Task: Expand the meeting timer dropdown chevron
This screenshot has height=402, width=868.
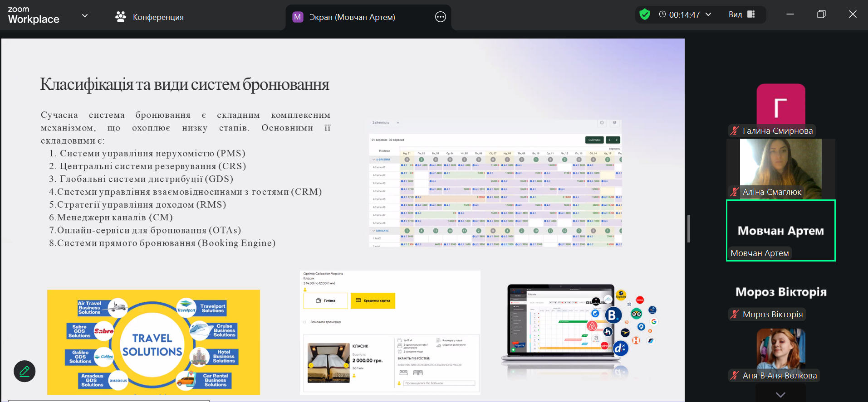Action: (708, 15)
